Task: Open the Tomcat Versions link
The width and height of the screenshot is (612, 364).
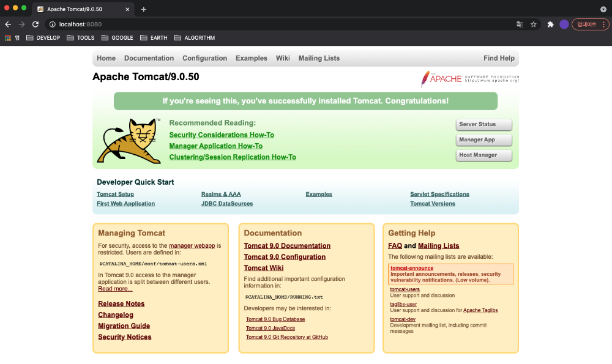Action: pyautogui.click(x=433, y=204)
